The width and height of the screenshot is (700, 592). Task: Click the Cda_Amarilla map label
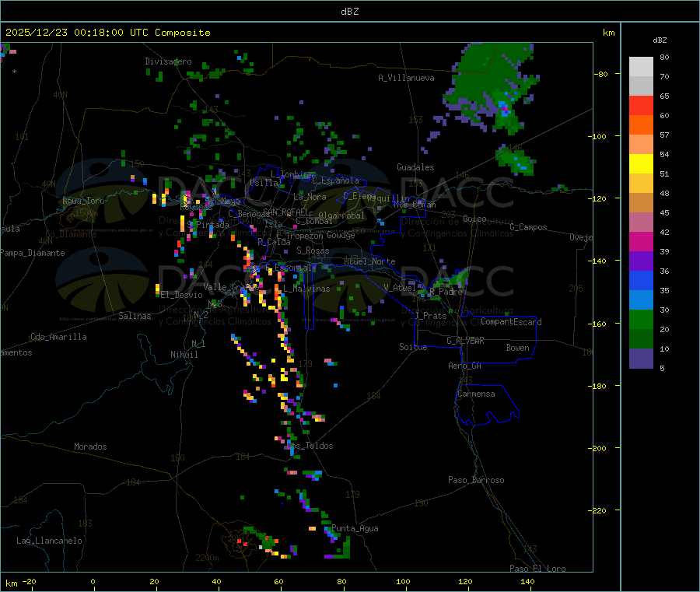click(58, 337)
